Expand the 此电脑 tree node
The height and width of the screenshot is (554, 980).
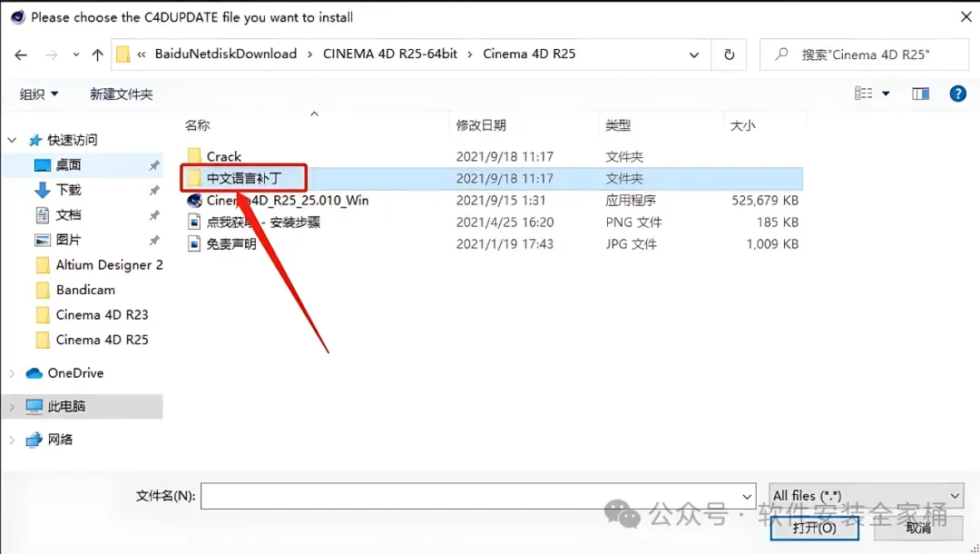(x=12, y=407)
